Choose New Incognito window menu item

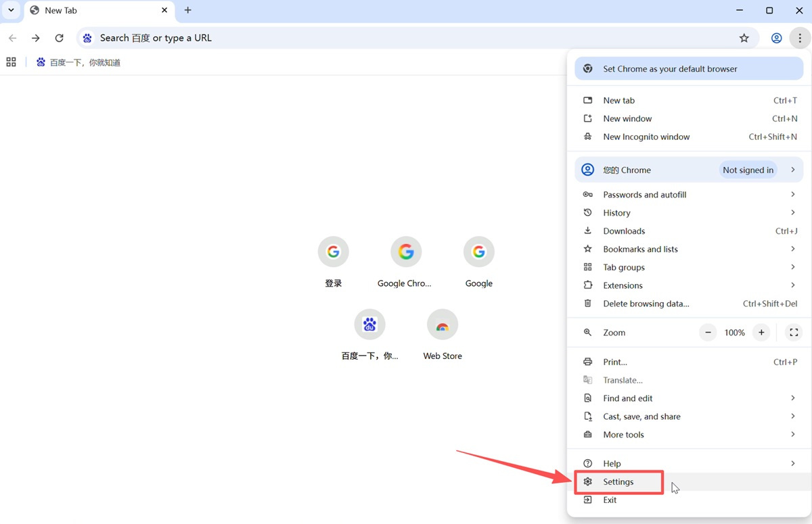[646, 137]
